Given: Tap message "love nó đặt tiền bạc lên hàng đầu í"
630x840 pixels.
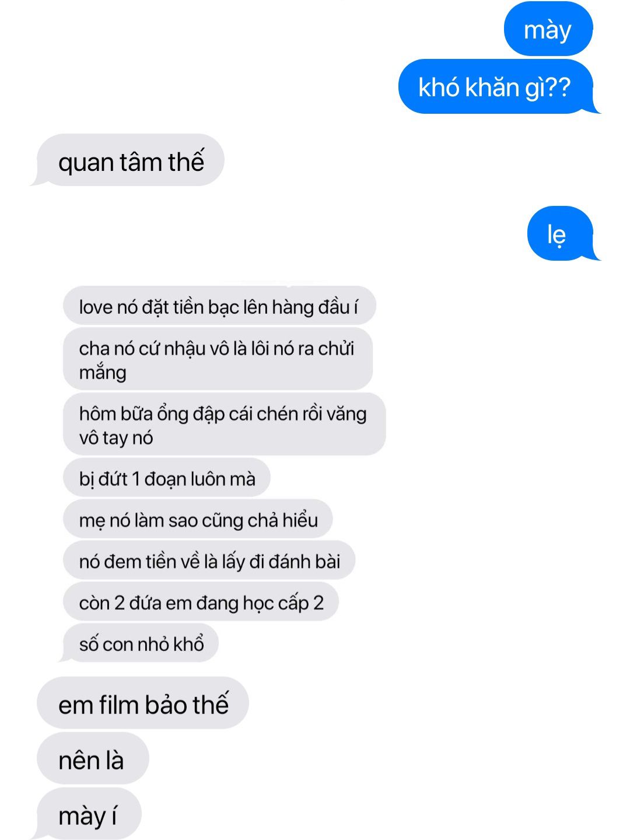Looking at the screenshot, I should pyautogui.click(x=219, y=306).
